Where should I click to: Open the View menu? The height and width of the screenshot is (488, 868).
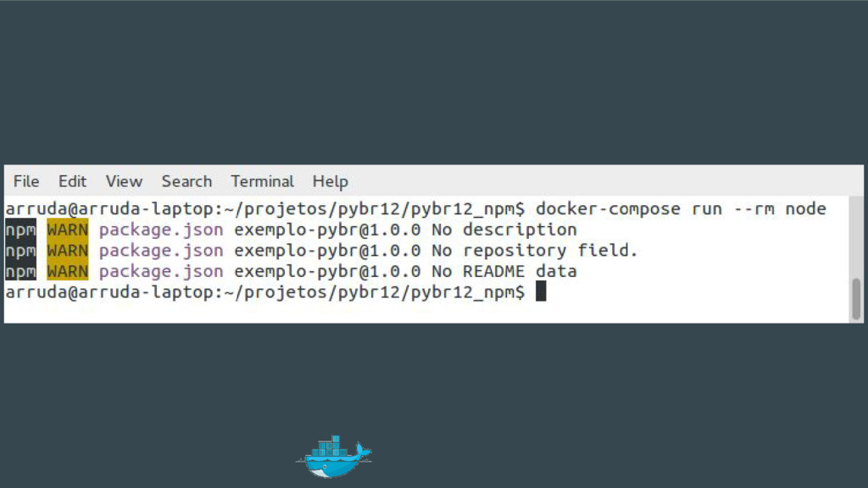(x=124, y=181)
